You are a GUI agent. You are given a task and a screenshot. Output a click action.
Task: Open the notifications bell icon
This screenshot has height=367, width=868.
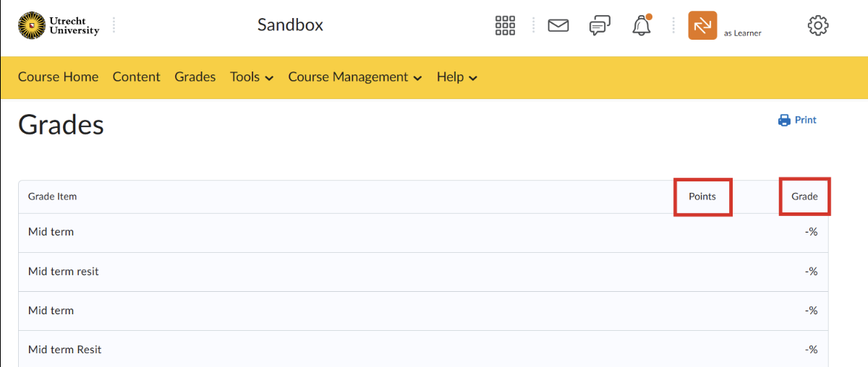pyautogui.click(x=642, y=26)
